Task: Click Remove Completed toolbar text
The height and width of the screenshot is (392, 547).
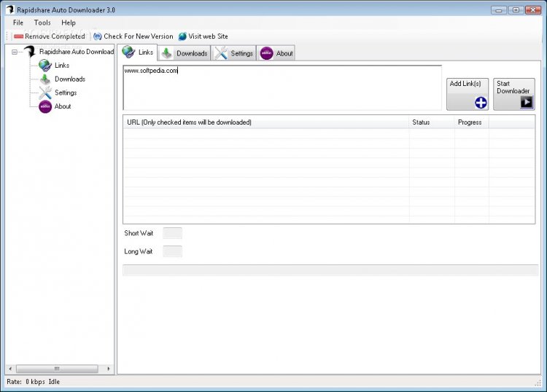Action: 55,36
